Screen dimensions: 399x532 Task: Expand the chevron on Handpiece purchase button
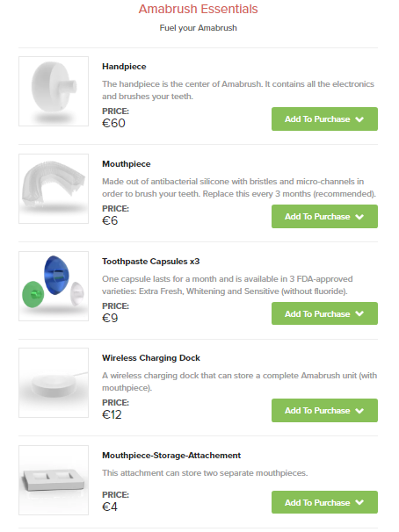tap(359, 119)
